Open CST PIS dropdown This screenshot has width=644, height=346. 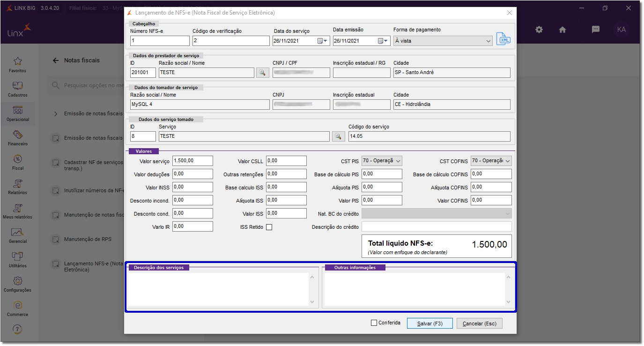[382, 161]
